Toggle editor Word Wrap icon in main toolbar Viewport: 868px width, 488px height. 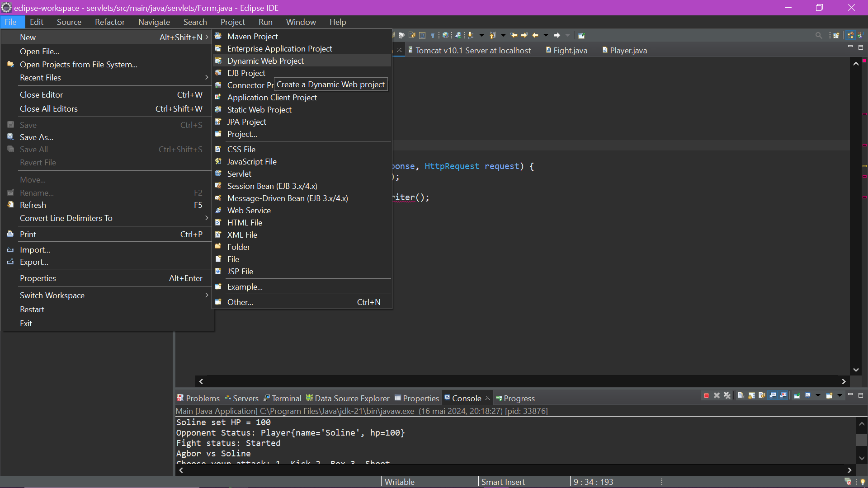[412, 35]
